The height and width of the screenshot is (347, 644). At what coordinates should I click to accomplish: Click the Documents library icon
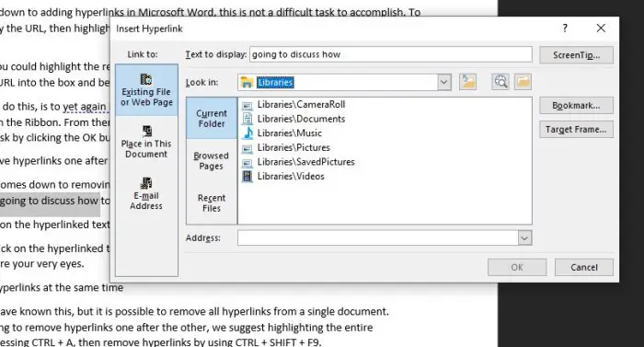[247, 120]
